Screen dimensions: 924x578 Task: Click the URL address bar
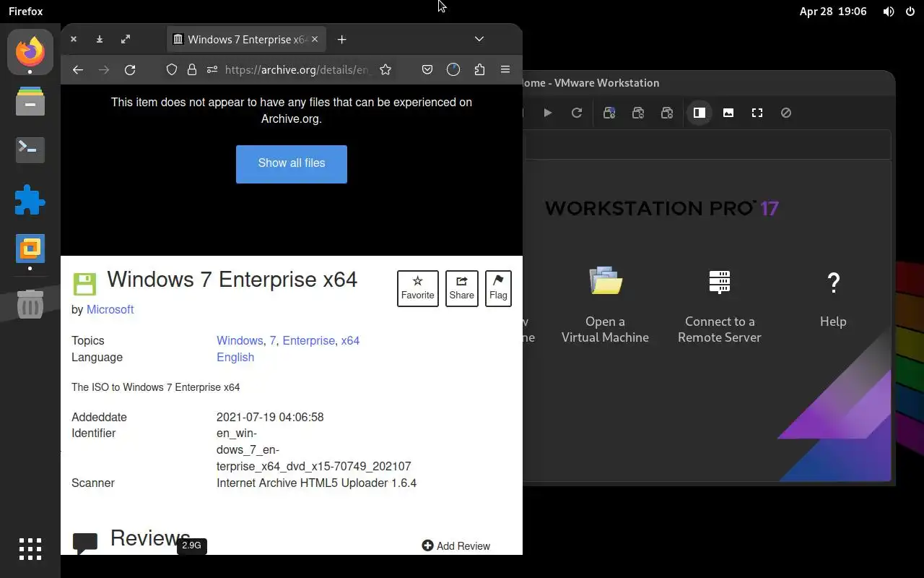point(298,69)
